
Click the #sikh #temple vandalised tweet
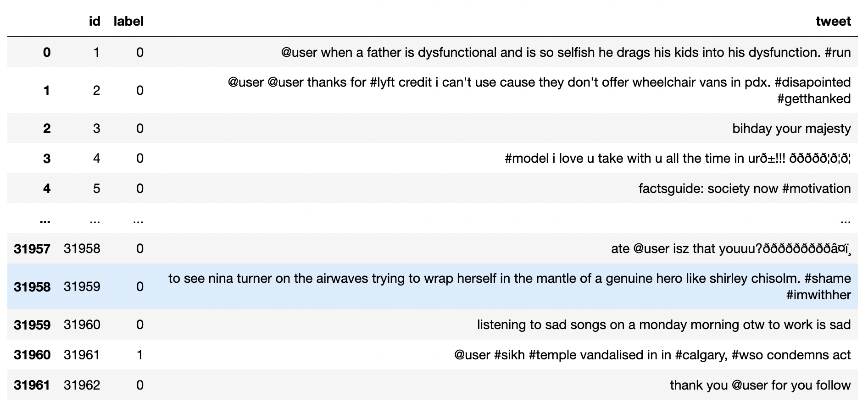click(652, 355)
